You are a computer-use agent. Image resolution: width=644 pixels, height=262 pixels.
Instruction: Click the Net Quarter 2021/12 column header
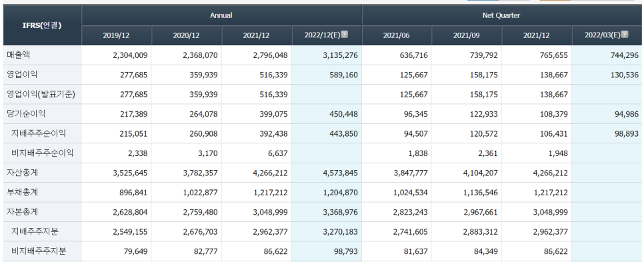(537, 35)
